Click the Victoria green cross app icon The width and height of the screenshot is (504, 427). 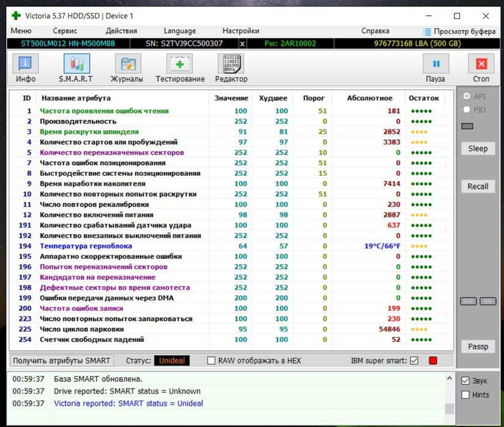[x=16, y=15]
